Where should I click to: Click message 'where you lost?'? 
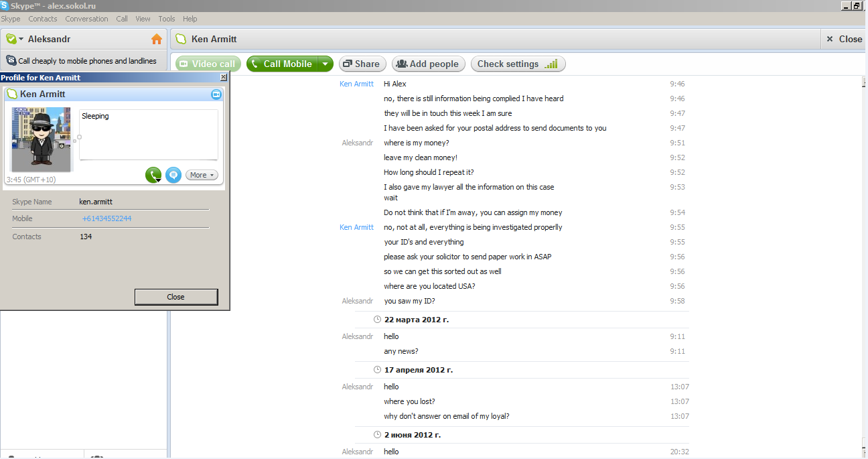click(409, 401)
